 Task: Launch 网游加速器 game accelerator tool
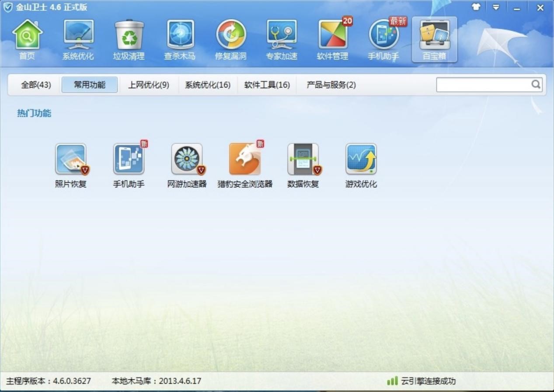point(187,166)
